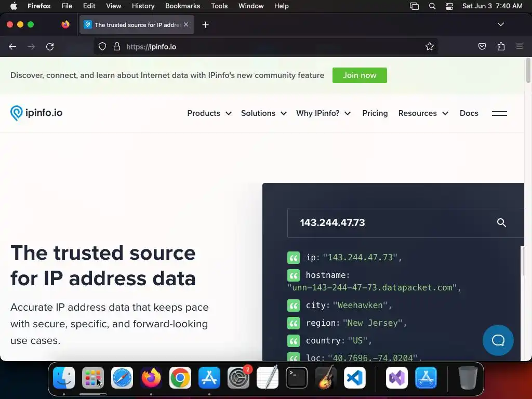Save page to Pocket icon
Screen dimensions: 532x399
pyautogui.click(x=482, y=46)
